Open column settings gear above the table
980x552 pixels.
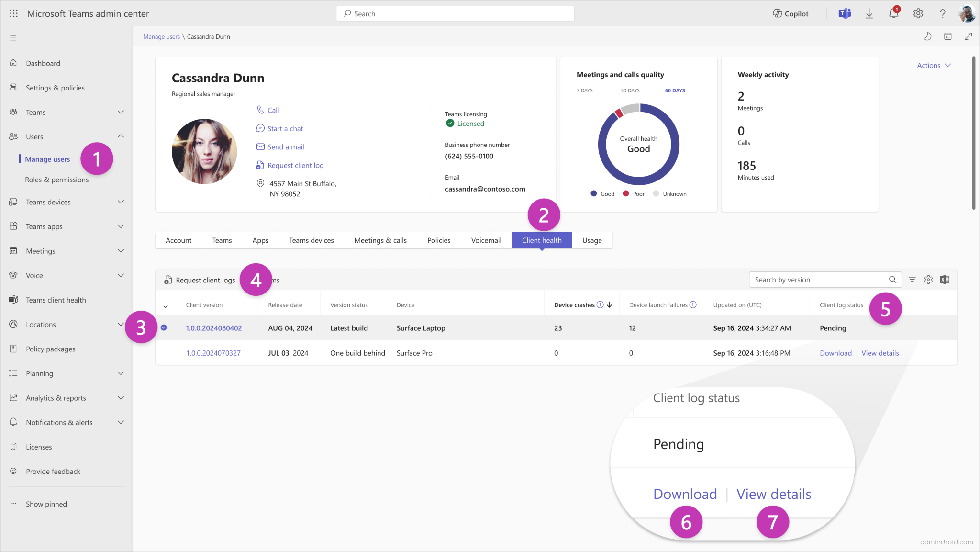point(928,279)
